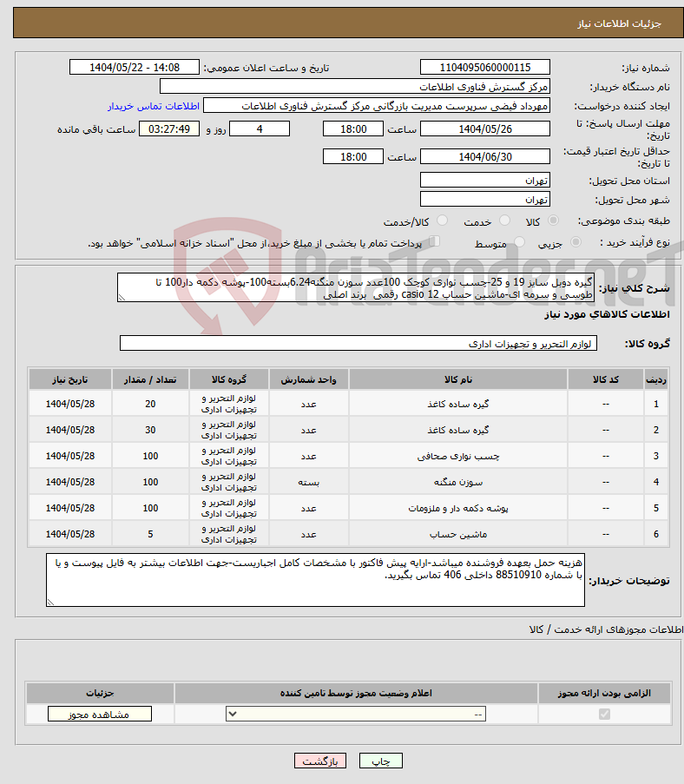Open the اعلام وضعیت مجوز dropdown
This screenshot has height=784, width=684.
coord(356,714)
